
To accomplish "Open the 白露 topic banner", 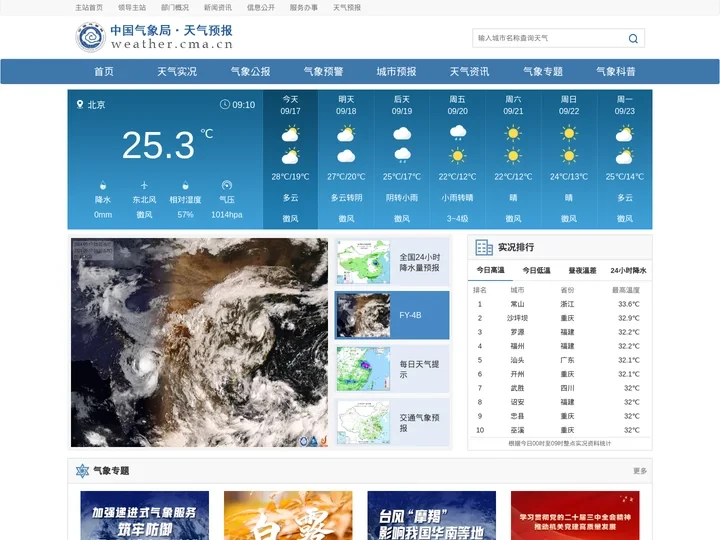I will tap(288, 515).
